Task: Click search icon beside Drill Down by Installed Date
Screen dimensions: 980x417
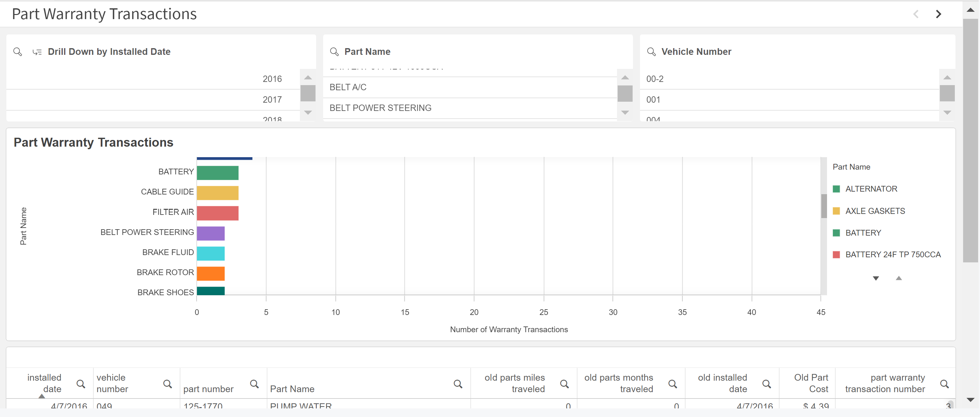Action: click(18, 51)
